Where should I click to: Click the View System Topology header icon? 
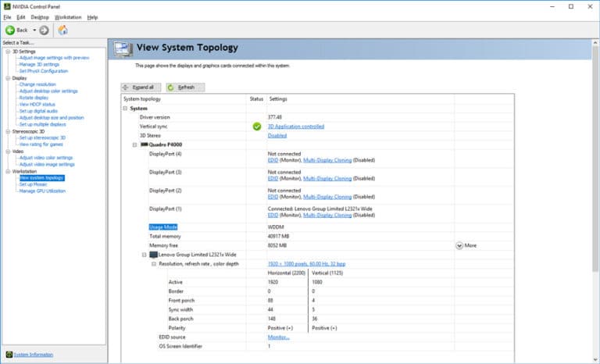[x=123, y=49]
